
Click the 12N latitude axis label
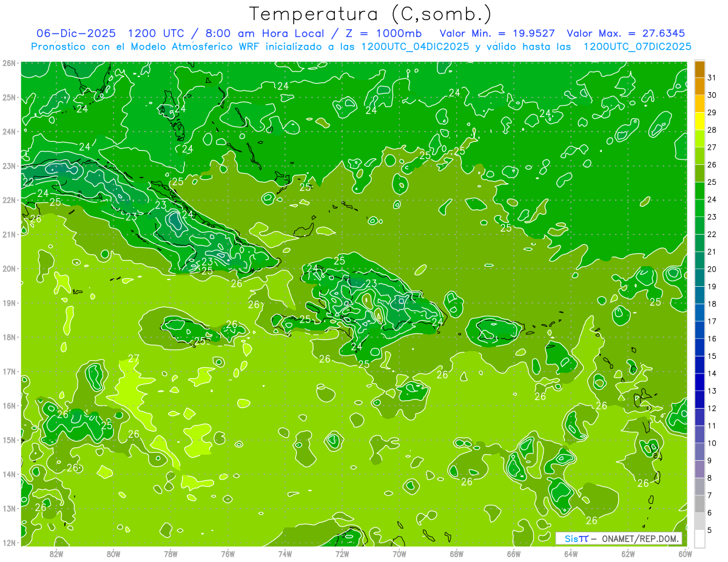pos(8,543)
